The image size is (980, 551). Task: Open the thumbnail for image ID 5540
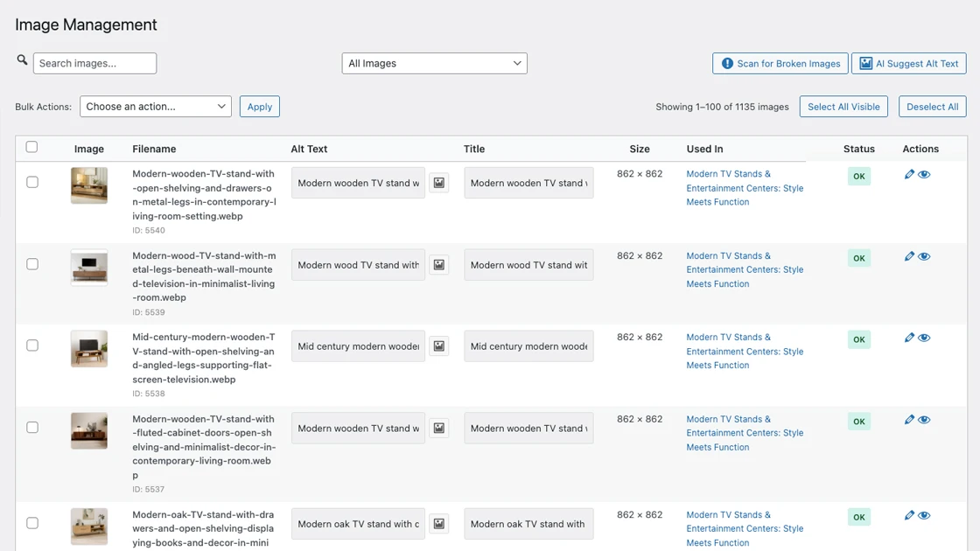click(x=88, y=185)
